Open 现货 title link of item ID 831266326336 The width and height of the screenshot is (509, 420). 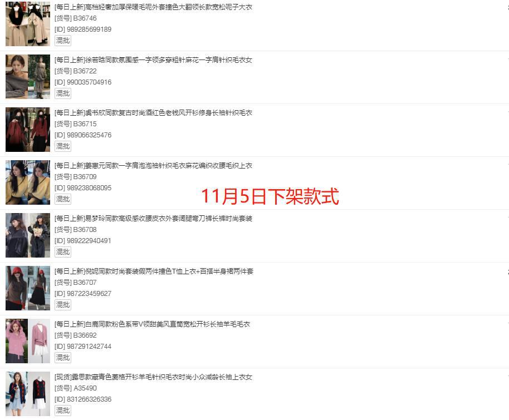click(153, 377)
